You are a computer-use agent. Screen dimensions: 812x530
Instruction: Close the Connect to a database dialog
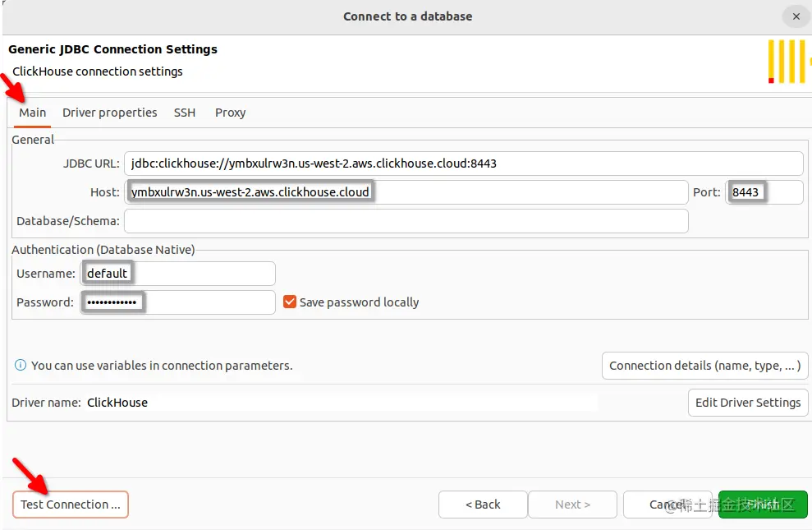(x=796, y=16)
